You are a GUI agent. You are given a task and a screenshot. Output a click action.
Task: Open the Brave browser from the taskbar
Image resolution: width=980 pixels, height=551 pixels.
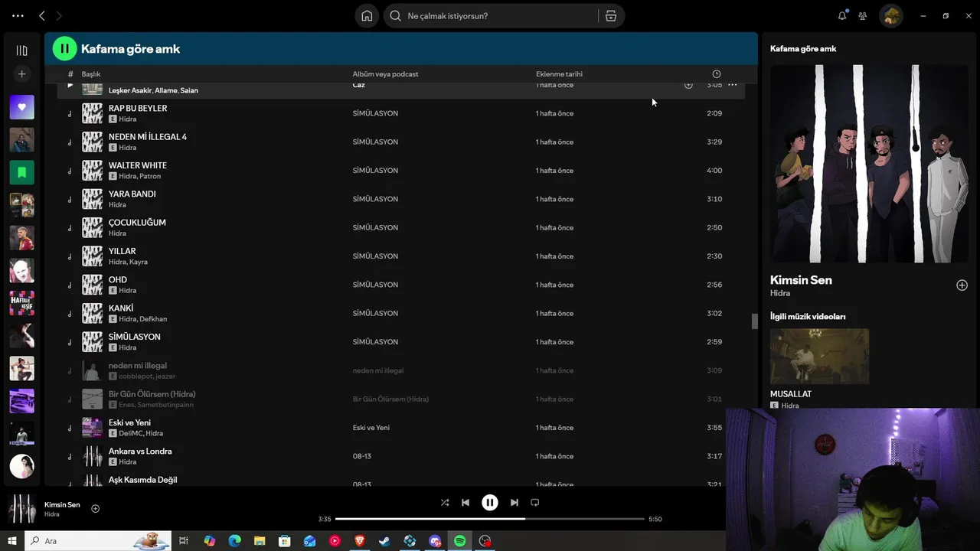point(359,541)
